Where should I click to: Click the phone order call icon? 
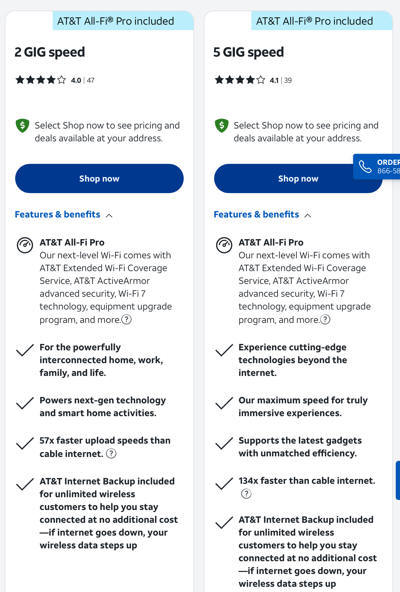coord(365,166)
